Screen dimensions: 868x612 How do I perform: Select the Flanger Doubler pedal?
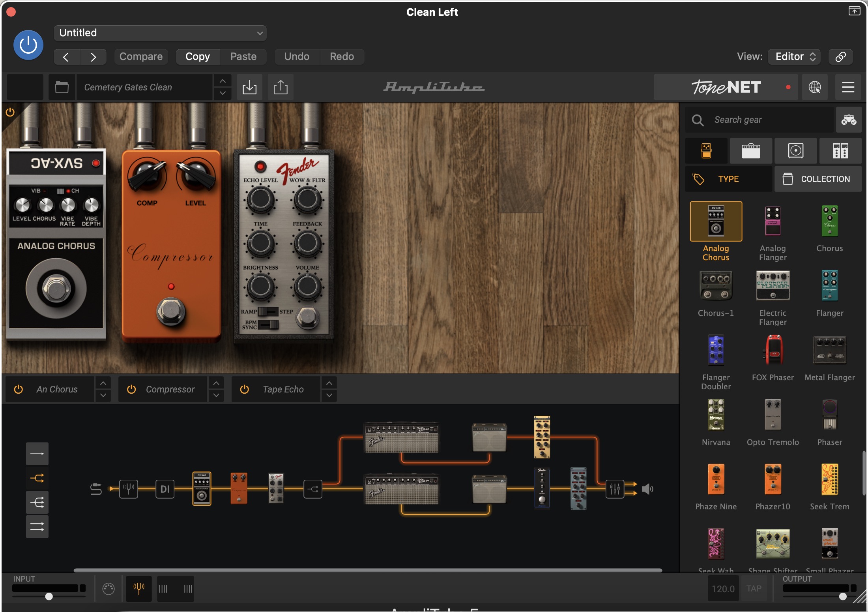716,350
